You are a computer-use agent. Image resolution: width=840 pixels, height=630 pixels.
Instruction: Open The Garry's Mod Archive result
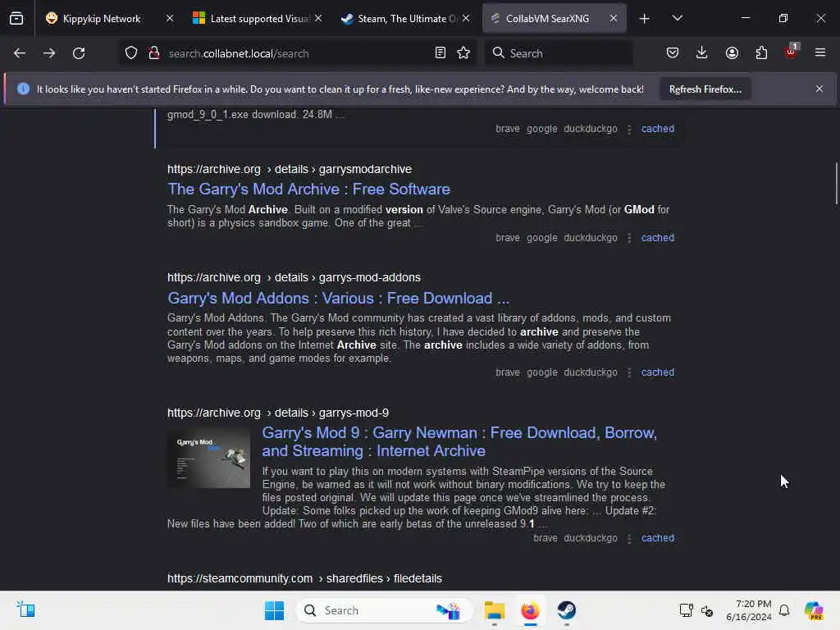click(x=308, y=189)
